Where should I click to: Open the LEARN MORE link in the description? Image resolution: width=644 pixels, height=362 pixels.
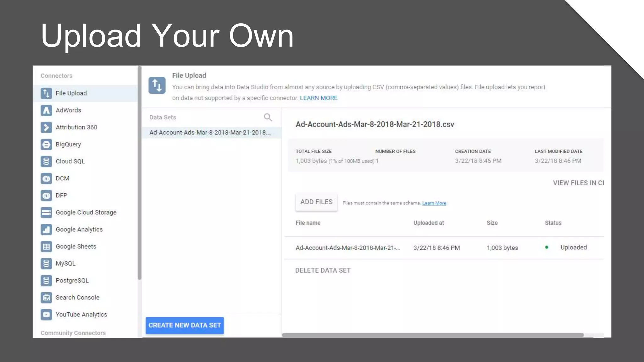click(x=319, y=98)
